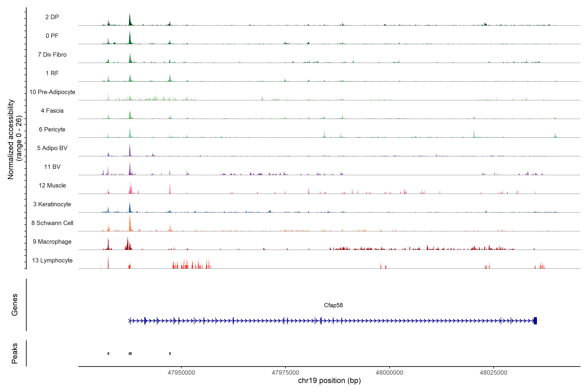Image resolution: width=588 pixels, height=392 pixels.
Task: Click the widest gray peak marker
Action: tap(130, 353)
